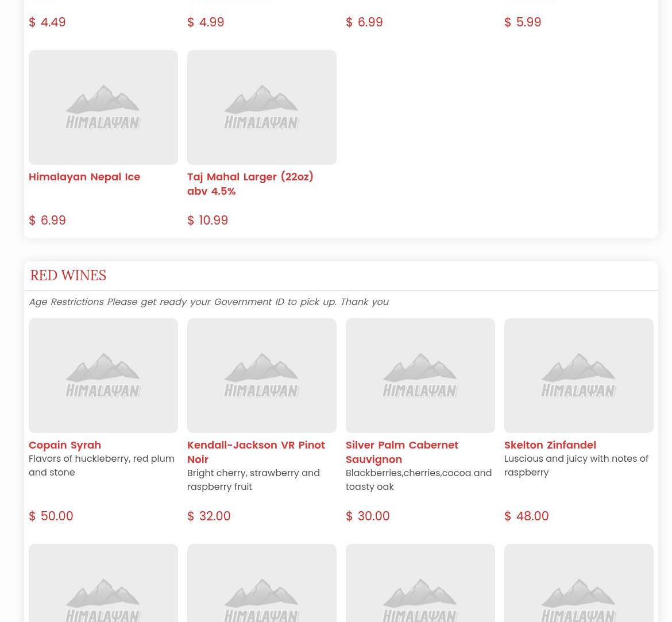This screenshot has width=672, height=622.
Task: Click "Flavors of huckleberry, red plum" description
Action: (102, 466)
